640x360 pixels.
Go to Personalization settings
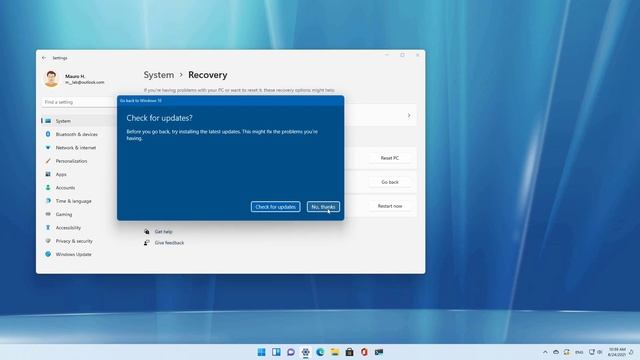[71, 161]
